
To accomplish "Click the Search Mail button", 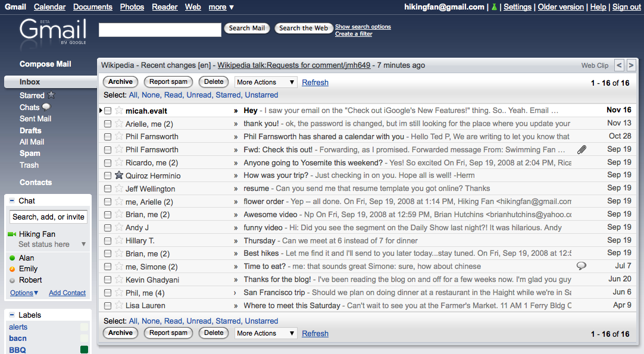I will point(247,28).
